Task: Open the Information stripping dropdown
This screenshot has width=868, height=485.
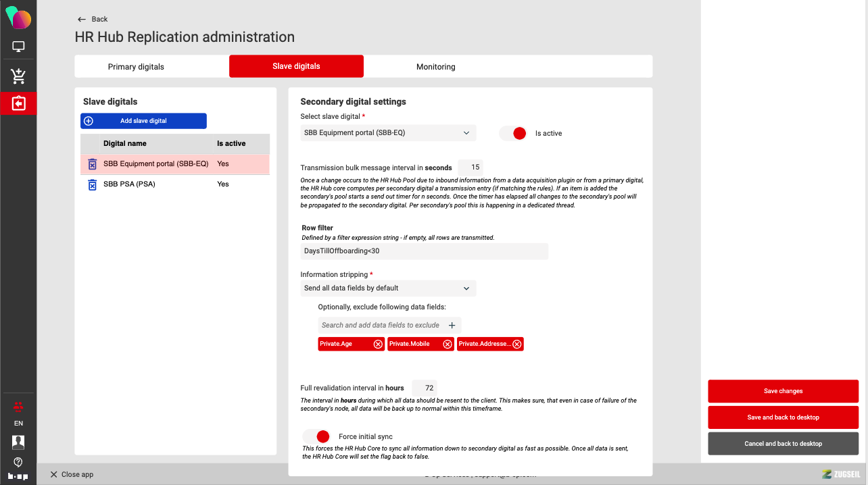Action: tap(387, 288)
